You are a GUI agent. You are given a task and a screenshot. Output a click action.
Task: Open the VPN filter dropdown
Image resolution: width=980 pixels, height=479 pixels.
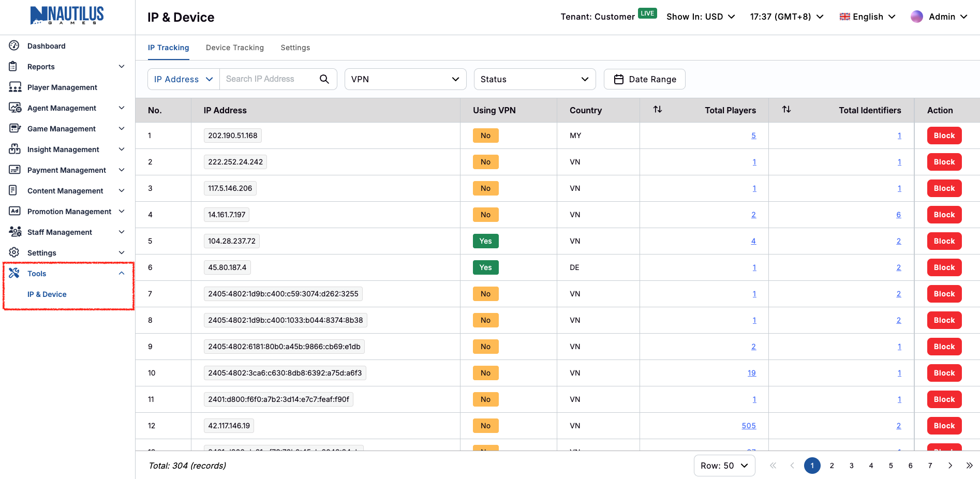pos(405,79)
